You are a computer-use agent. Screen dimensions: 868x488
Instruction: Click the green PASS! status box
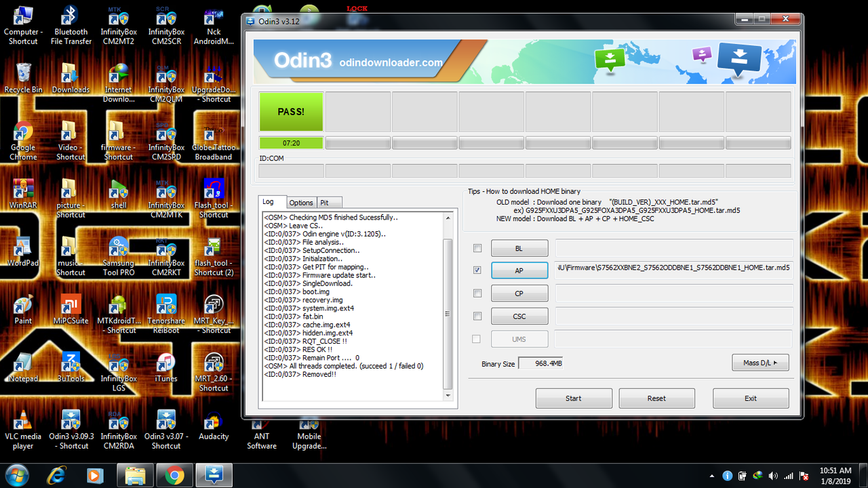tap(291, 112)
